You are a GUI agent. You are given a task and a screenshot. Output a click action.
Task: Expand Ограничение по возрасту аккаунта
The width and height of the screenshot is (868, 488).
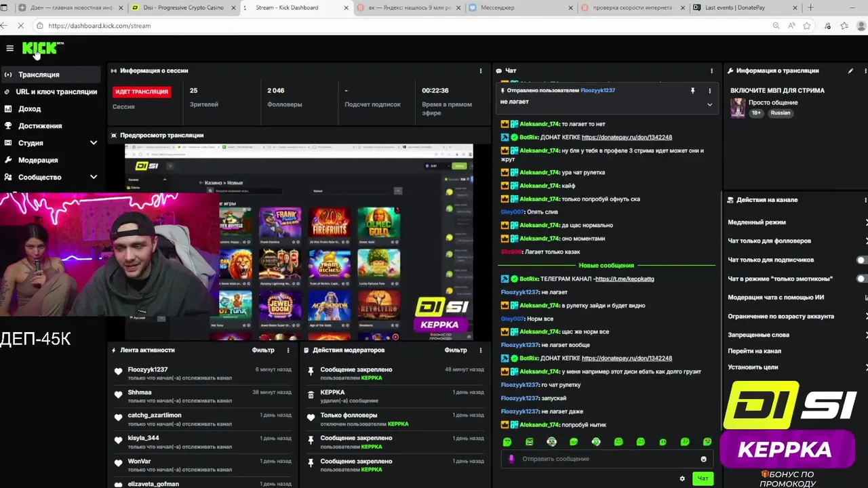click(x=797, y=317)
